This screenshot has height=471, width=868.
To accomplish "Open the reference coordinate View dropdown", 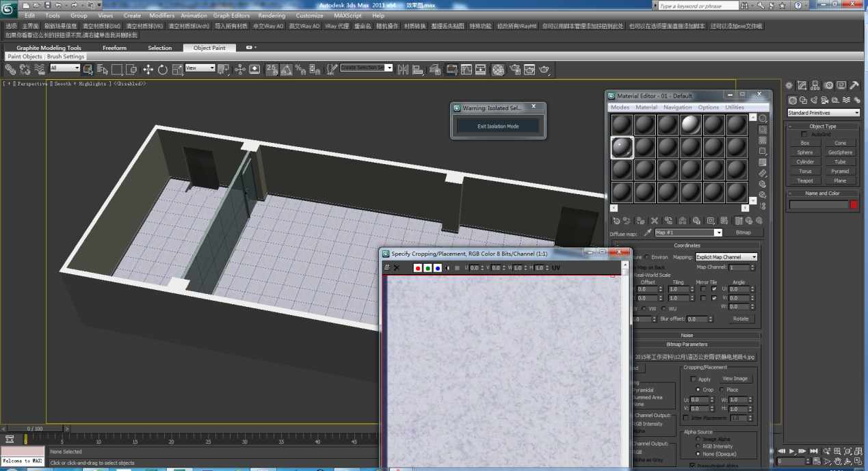I will (x=200, y=68).
